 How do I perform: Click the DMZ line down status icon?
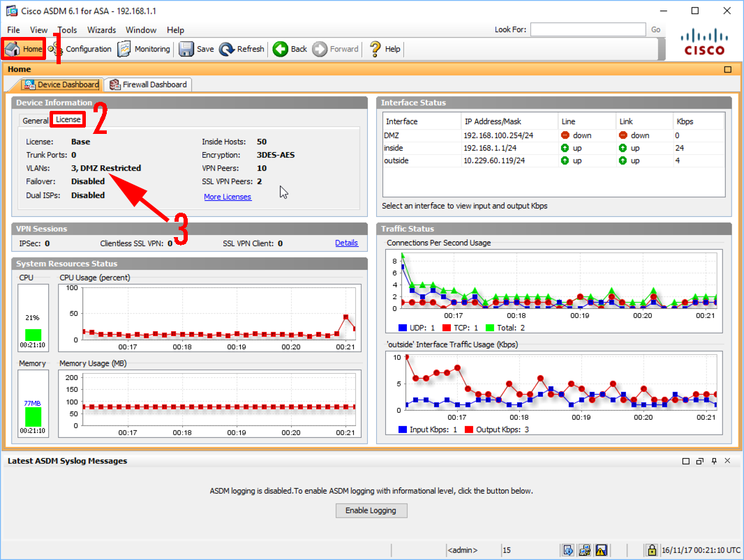(x=565, y=135)
